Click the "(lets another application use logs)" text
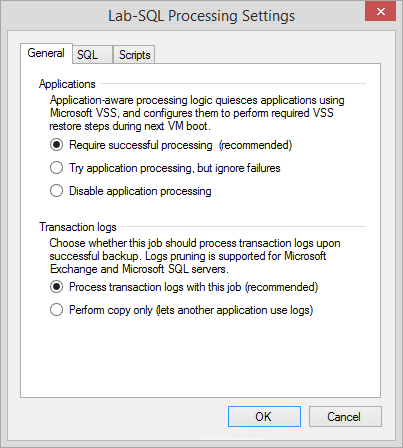 point(235,310)
